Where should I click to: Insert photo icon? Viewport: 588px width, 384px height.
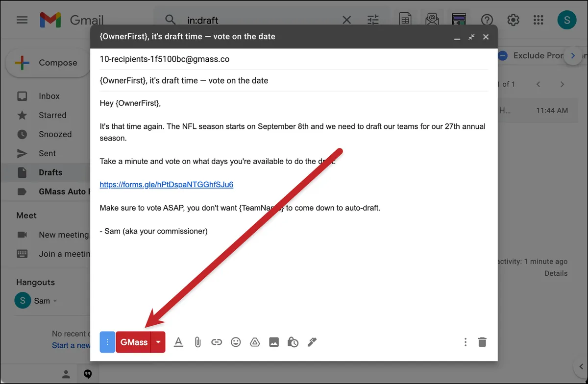[274, 342]
